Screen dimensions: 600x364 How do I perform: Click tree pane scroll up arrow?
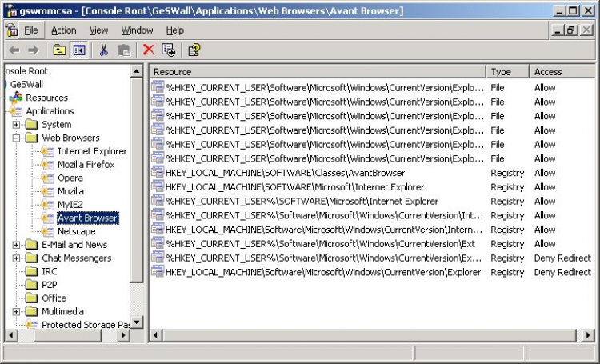137,71
